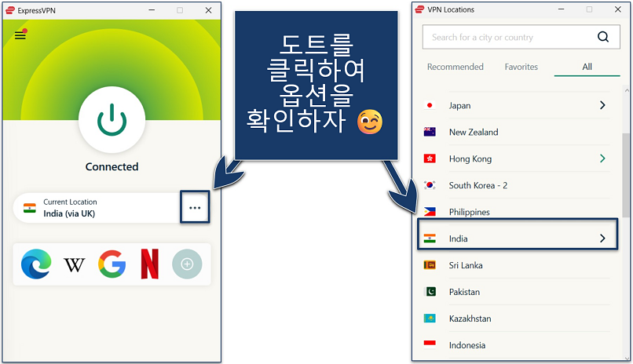Screen dimensions: 633x364
Task: Click the Hong Kong flag icon
Action: point(430,158)
